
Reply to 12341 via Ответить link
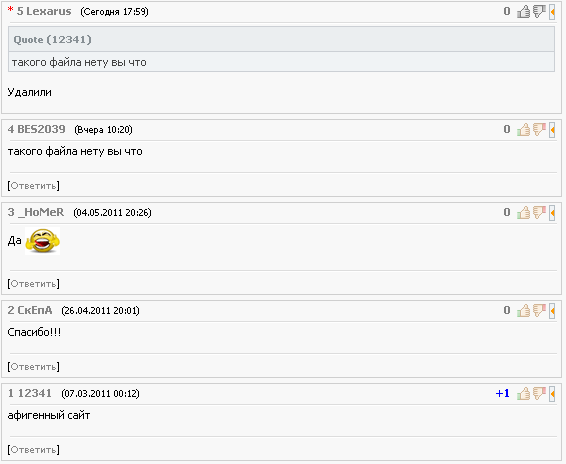point(34,450)
